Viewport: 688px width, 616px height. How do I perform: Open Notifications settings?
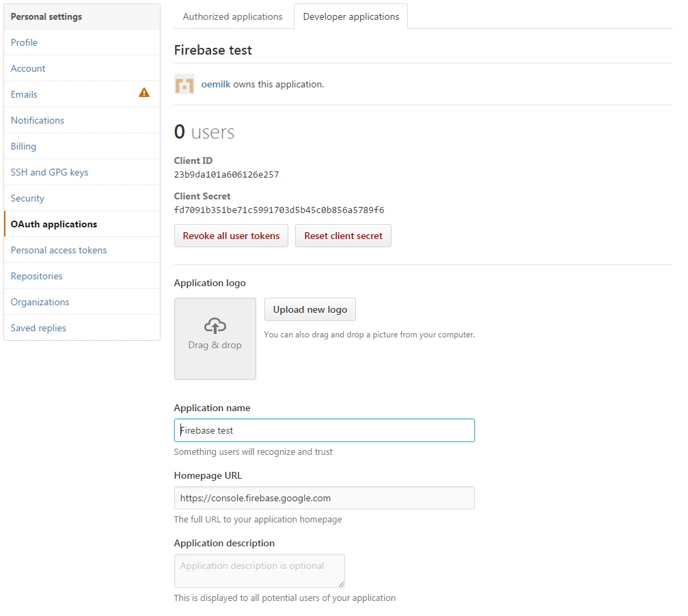coord(81,120)
